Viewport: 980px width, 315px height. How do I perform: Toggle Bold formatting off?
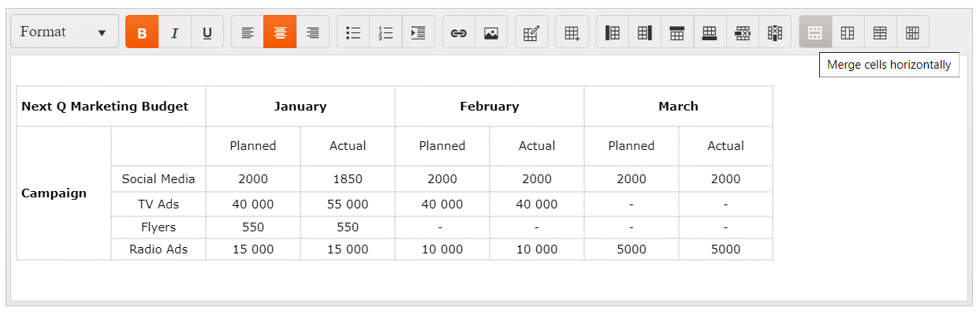142,32
